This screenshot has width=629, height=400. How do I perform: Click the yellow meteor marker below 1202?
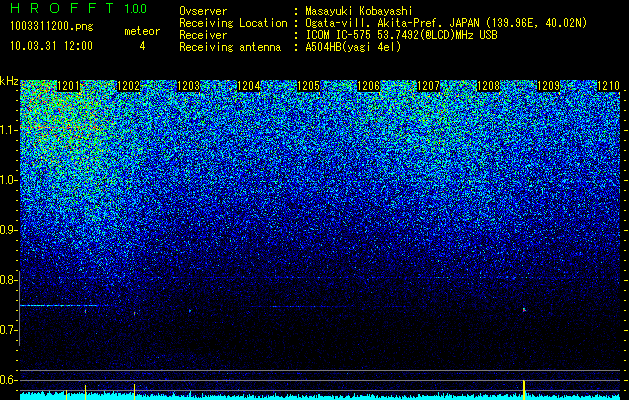point(134,392)
